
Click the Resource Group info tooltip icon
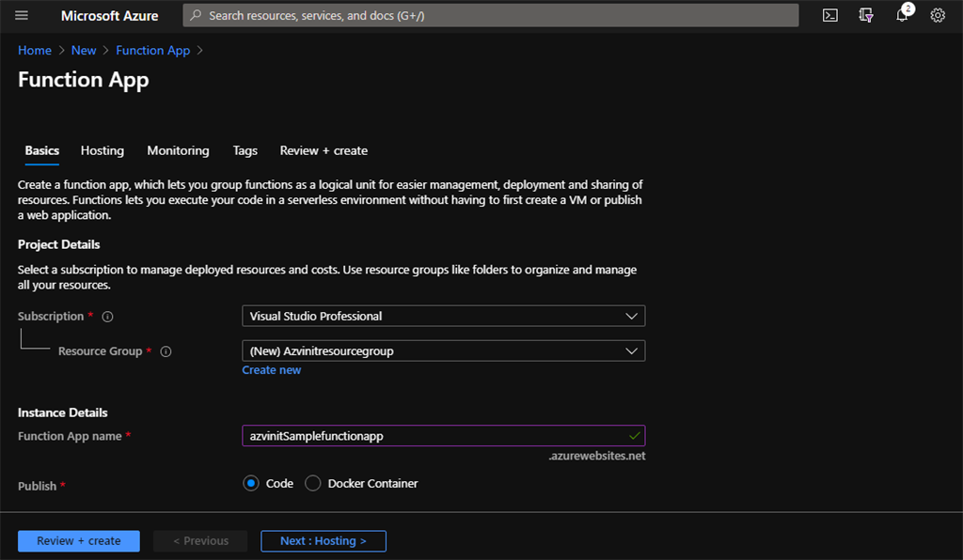[166, 350]
